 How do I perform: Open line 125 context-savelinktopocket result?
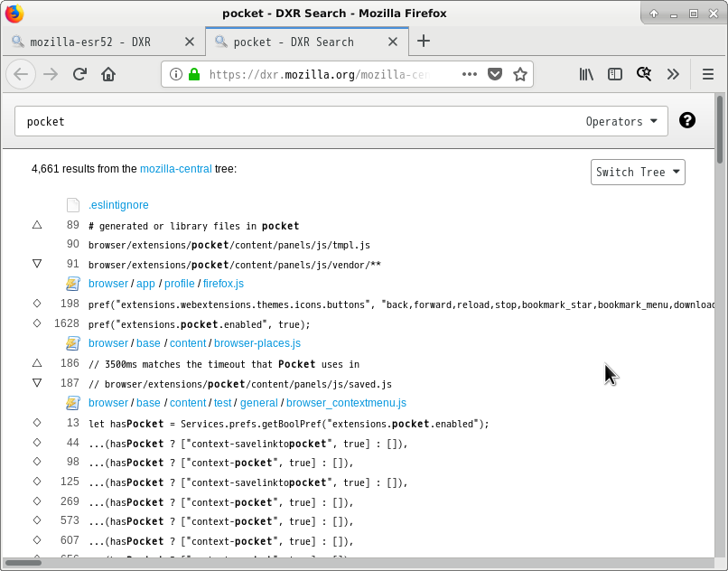point(247,482)
